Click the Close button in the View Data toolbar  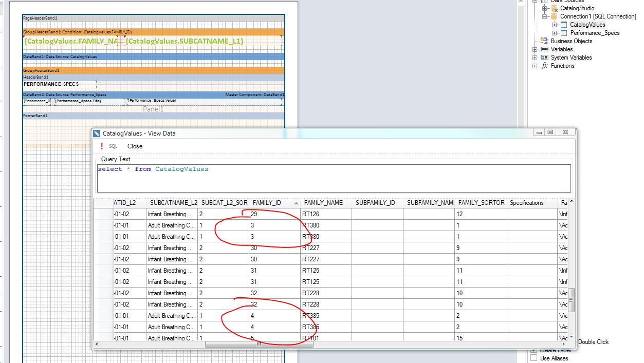[135, 146]
